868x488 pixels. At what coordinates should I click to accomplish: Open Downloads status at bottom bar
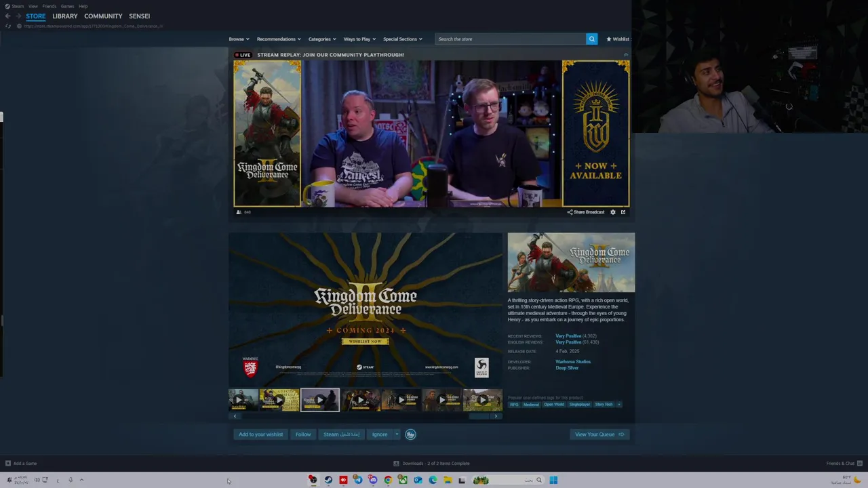[x=431, y=464]
